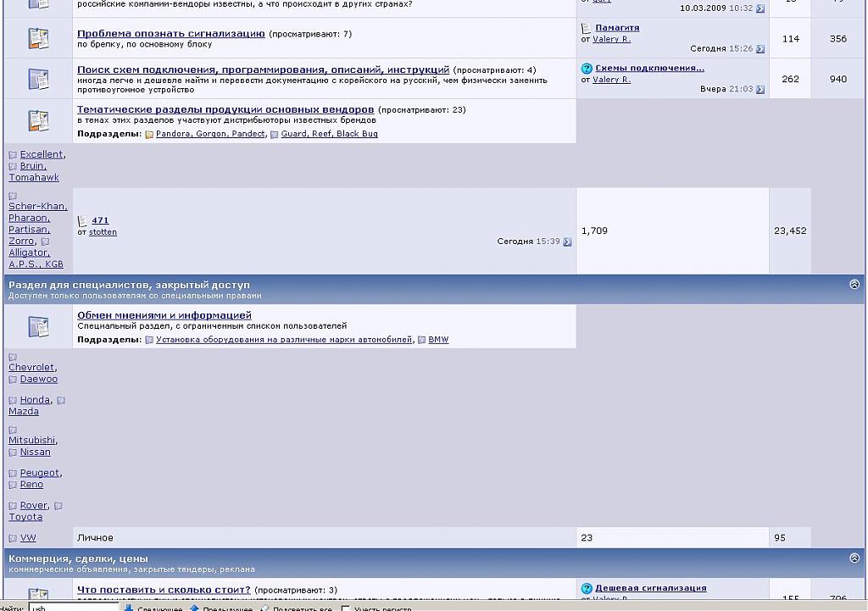Click subforum icon before Nissan
Screen dimensions: 868x611
(x=13, y=453)
